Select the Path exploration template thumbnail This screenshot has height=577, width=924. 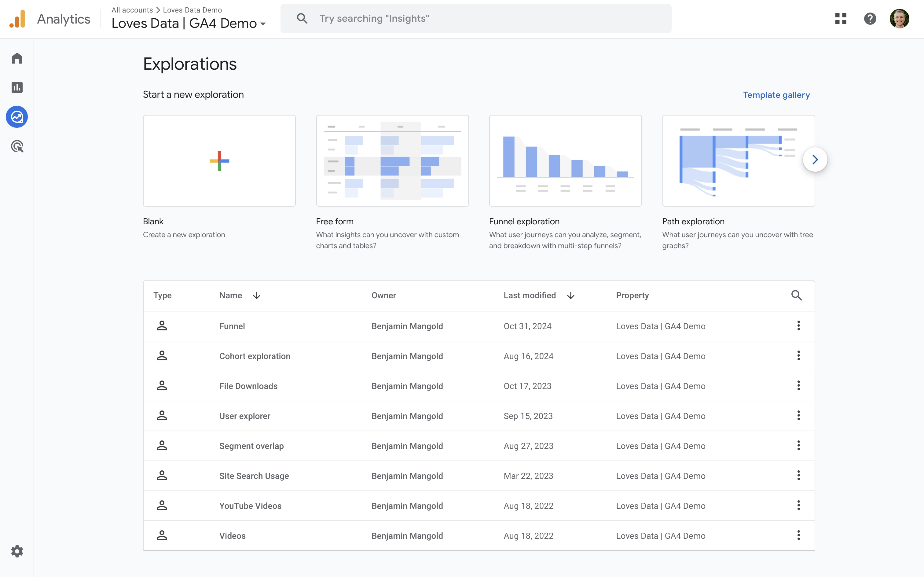click(738, 161)
